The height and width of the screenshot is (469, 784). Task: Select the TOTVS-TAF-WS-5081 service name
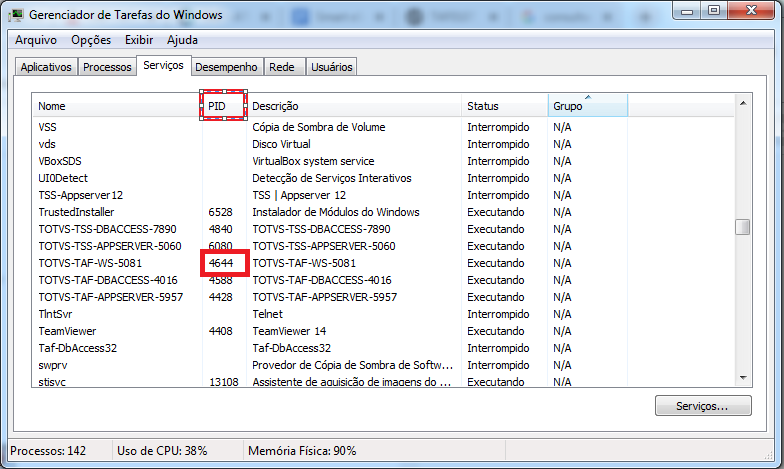pyautogui.click(x=90, y=263)
